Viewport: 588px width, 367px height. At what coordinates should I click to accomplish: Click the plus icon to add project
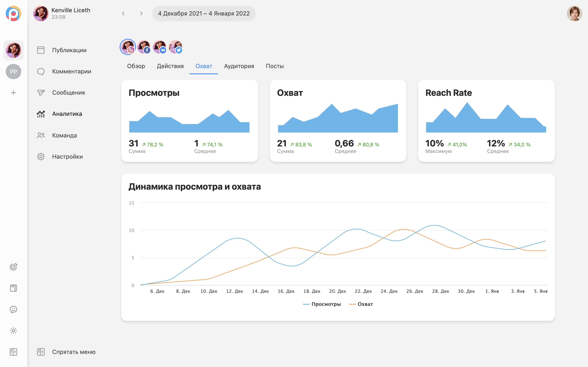click(13, 93)
